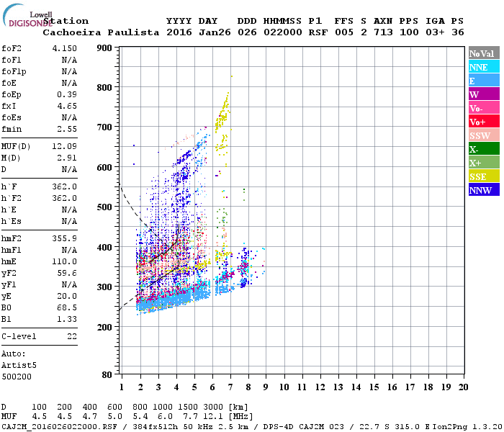Click the Cachoeira Paulista station name

101,32
